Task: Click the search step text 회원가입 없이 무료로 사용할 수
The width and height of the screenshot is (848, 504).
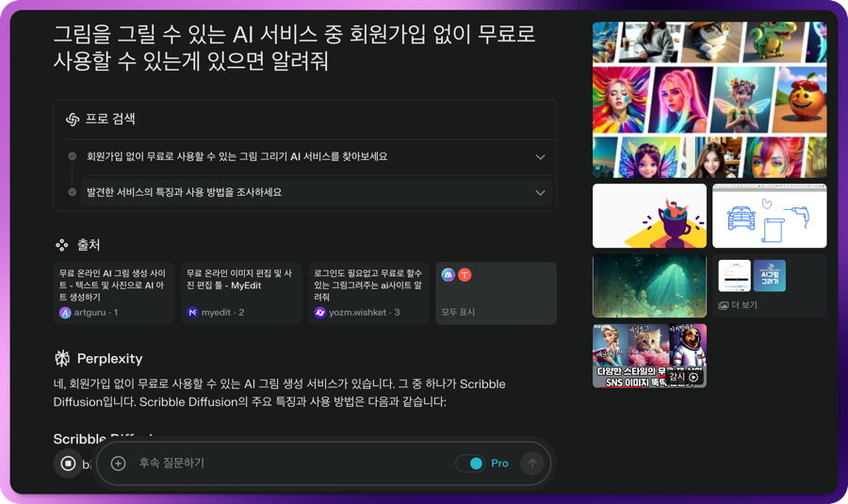Action: [x=236, y=156]
